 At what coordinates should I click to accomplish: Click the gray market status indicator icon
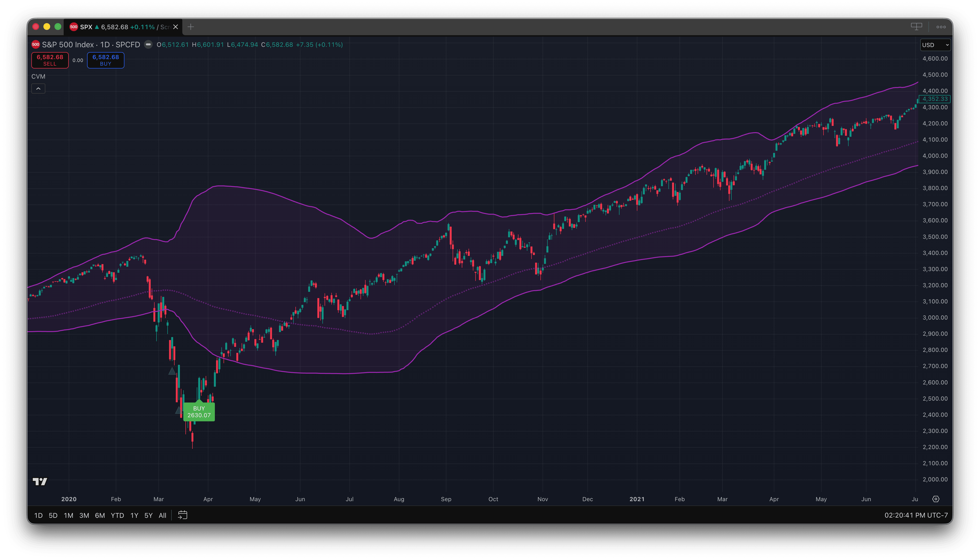tap(148, 45)
